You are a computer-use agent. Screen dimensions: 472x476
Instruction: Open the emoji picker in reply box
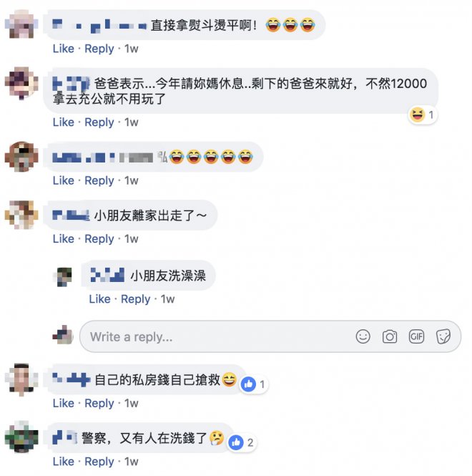tap(363, 336)
